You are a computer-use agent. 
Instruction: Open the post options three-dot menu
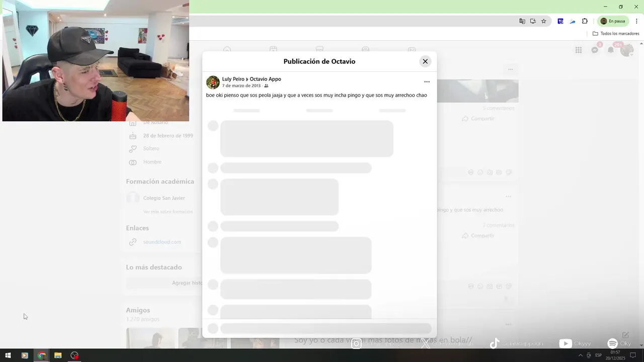coord(427,82)
